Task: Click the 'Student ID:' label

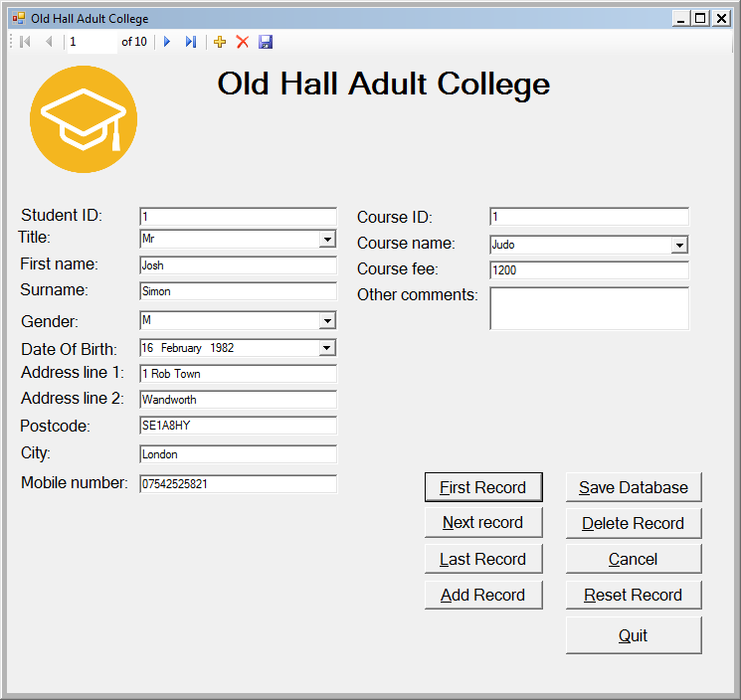Action: coord(62,216)
